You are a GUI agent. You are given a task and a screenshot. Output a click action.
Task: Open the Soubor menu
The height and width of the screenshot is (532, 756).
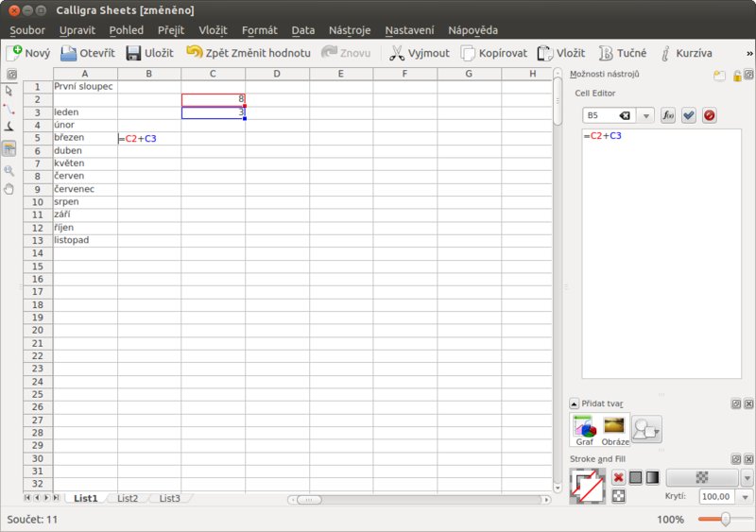pos(27,30)
